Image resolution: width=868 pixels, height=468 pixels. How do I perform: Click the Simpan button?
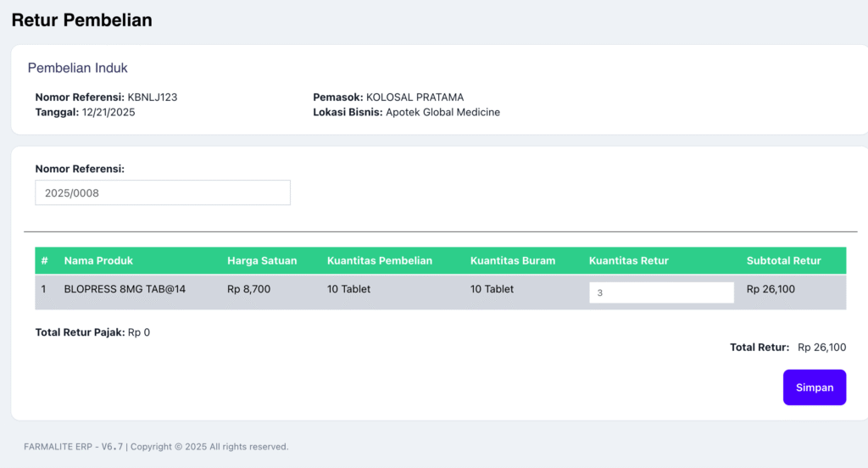(x=814, y=387)
